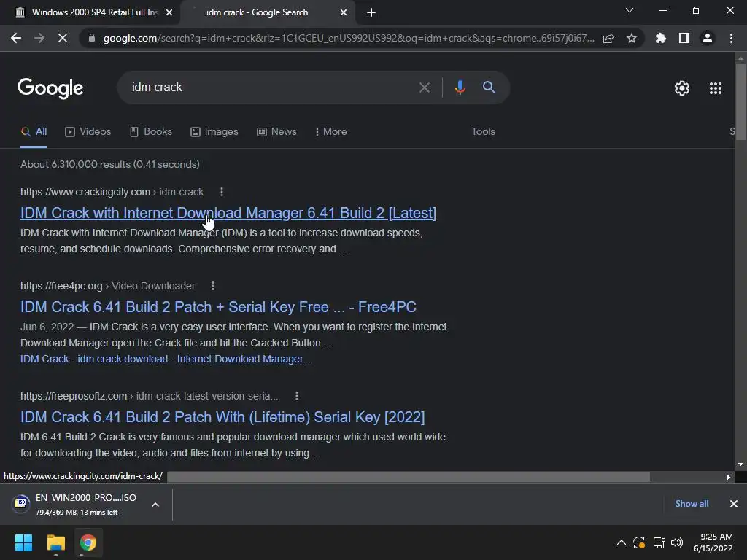Click the browser forward arrow
Image resolution: width=747 pixels, height=560 pixels.
[x=39, y=38]
